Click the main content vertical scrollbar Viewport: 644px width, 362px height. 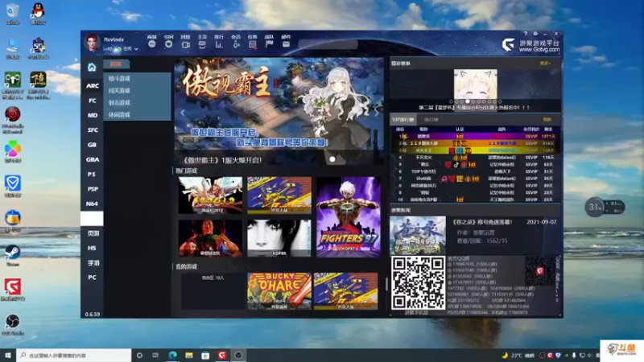pyautogui.click(x=386, y=283)
